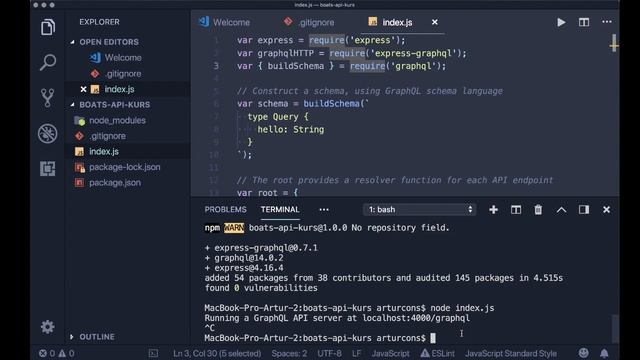Select the terminal shell dropdown '1: bash'
The width and height of the screenshot is (640, 360).
420,210
